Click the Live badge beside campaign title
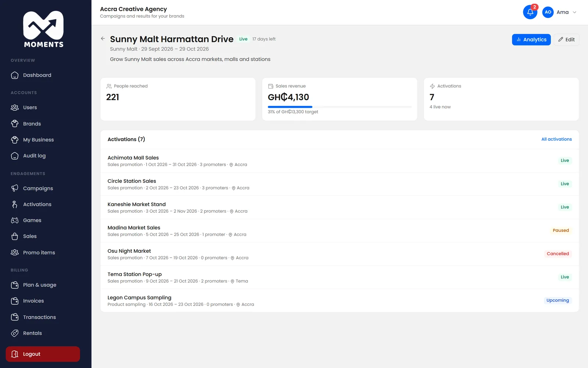The image size is (588, 368). pyautogui.click(x=243, y=39)
